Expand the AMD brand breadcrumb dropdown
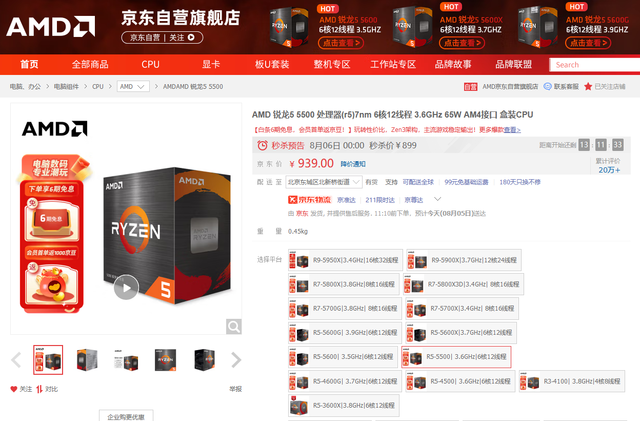This screenshot has height=421, width=640. [133, 87]
